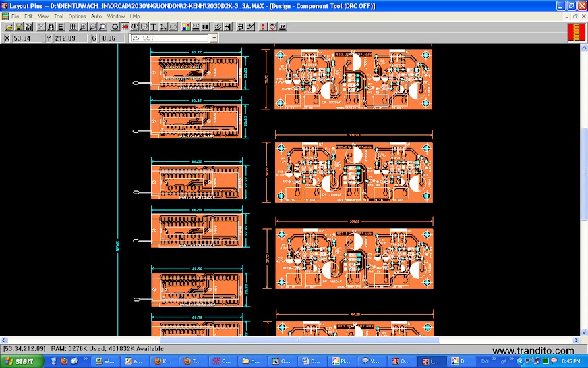Click the RAM usage status bar text
This screenshot has height=368, width=588.
pyautogui.click(x=107, y=349)
